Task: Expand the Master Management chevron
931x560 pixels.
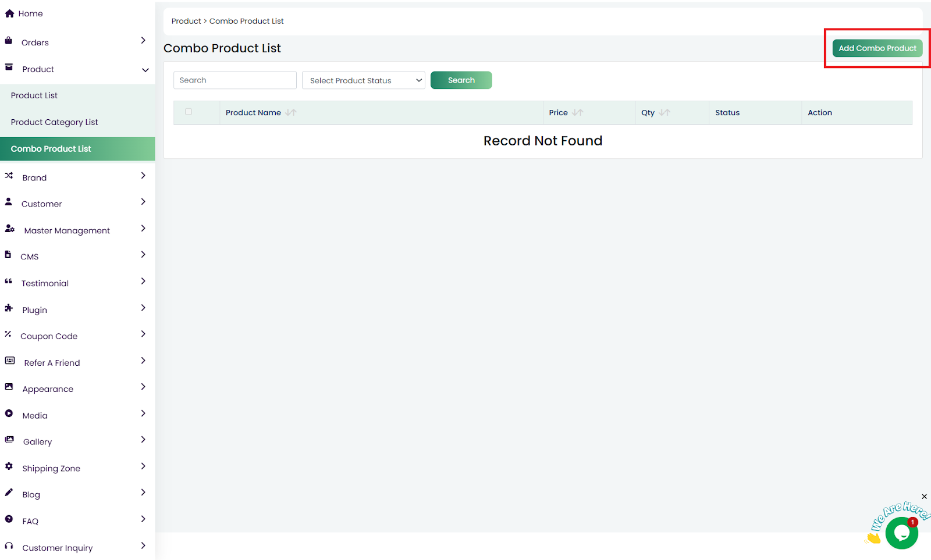Action: 143,229
